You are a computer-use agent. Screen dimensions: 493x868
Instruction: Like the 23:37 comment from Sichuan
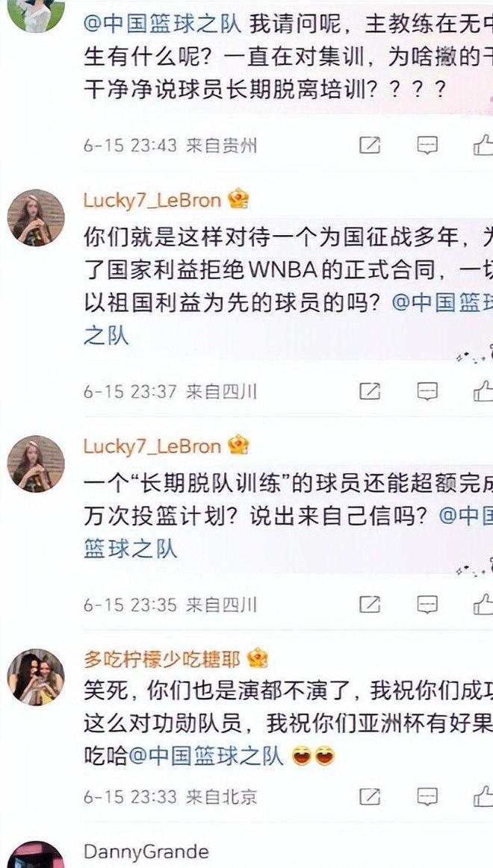[483, 391]
